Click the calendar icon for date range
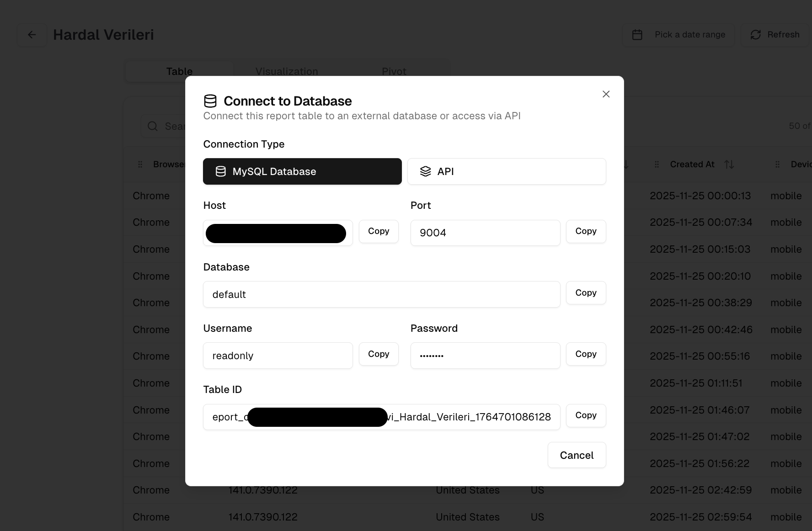Viewport: 812px width, 531px height. pos(637,34)
